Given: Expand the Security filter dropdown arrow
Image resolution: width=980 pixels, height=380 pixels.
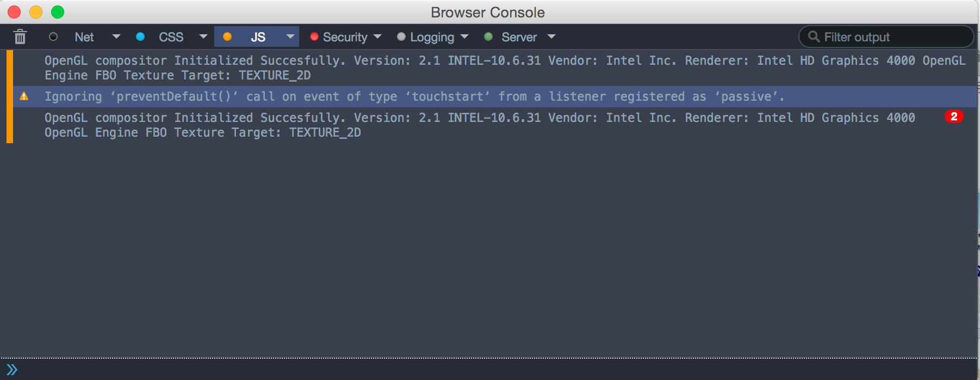Looking at the screenshot, I should [x=377, y=36].
